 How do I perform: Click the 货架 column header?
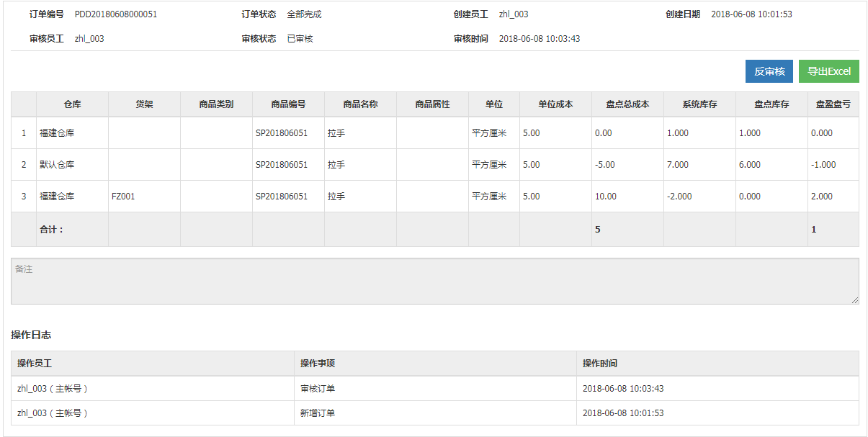tap(144, 104)
